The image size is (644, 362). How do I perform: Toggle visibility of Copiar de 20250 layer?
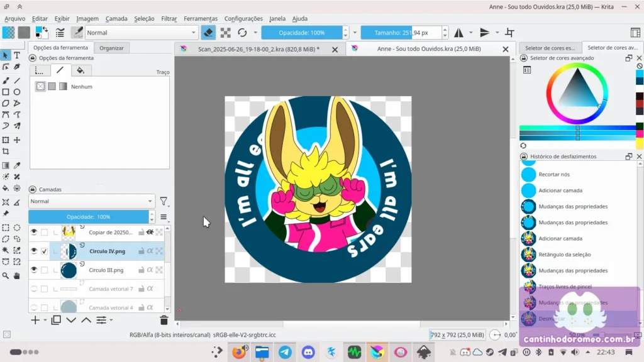[34, 233]
